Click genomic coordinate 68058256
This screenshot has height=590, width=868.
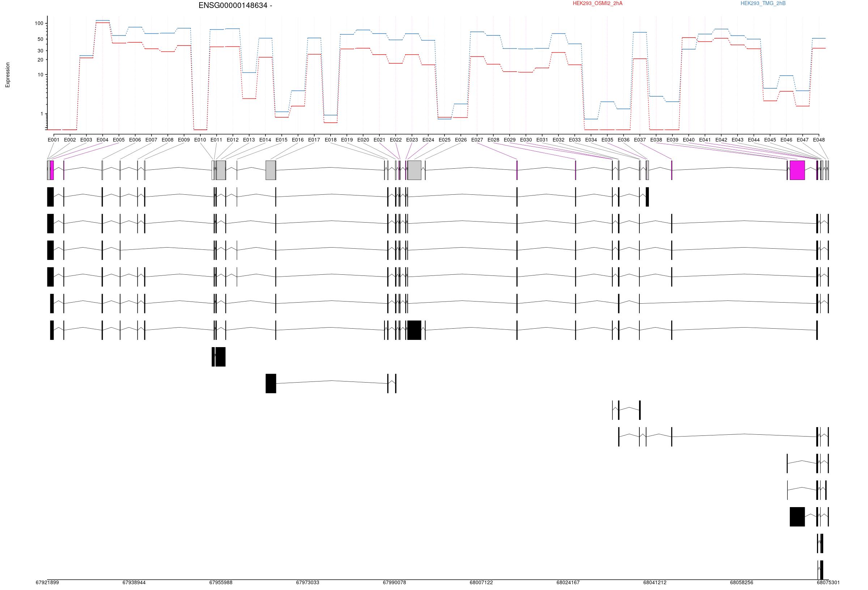(x=742, y=582)
